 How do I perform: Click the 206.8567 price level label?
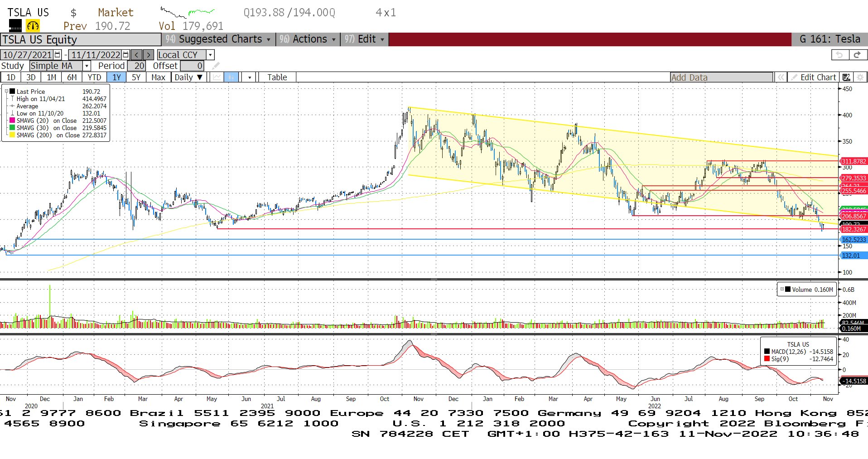coord(854,216)
